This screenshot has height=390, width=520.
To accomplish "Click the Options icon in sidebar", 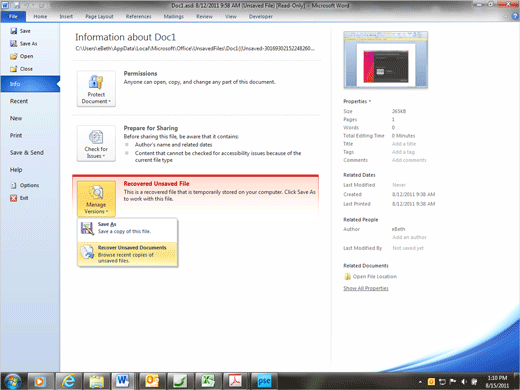I will 14,185.
